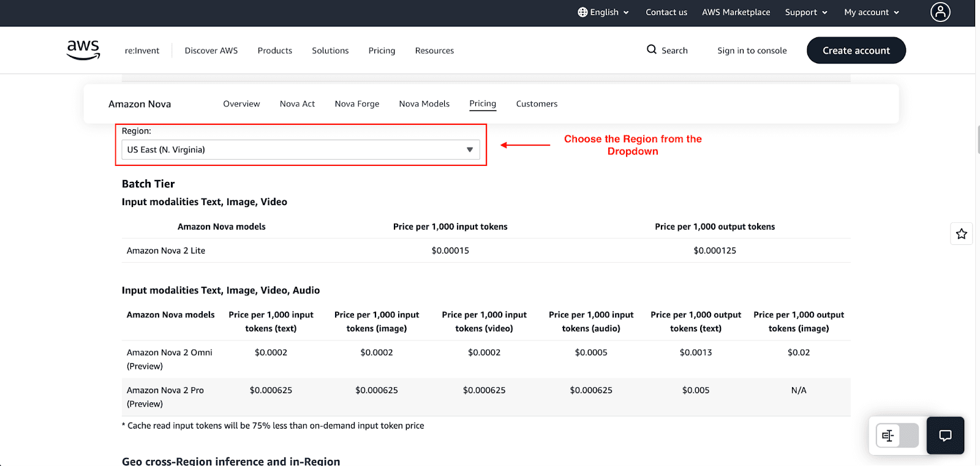This screenshot has width=980, height=466.
Task: Click the Amazon Nova 2 Pro (Preview) label
Action: 165,397
